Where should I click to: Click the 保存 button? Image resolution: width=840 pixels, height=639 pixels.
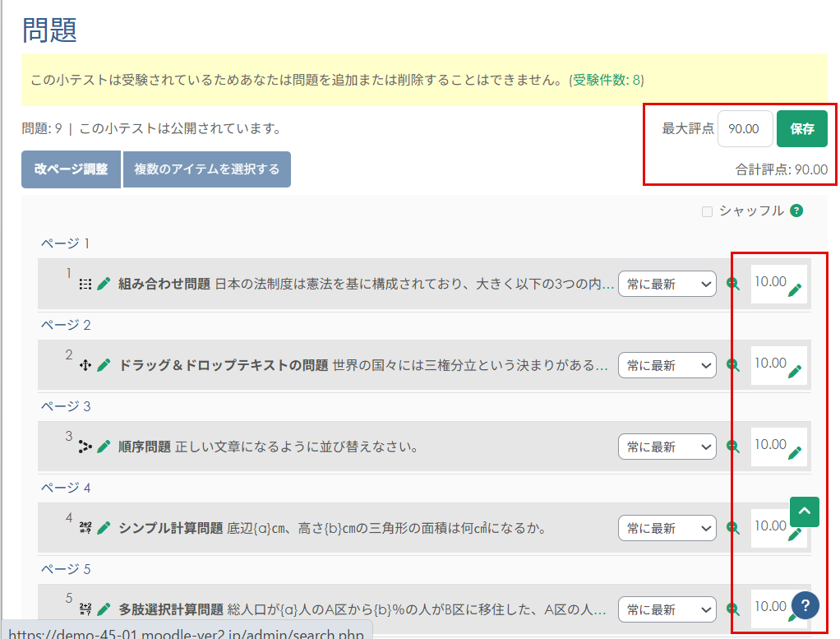(801, 129)
